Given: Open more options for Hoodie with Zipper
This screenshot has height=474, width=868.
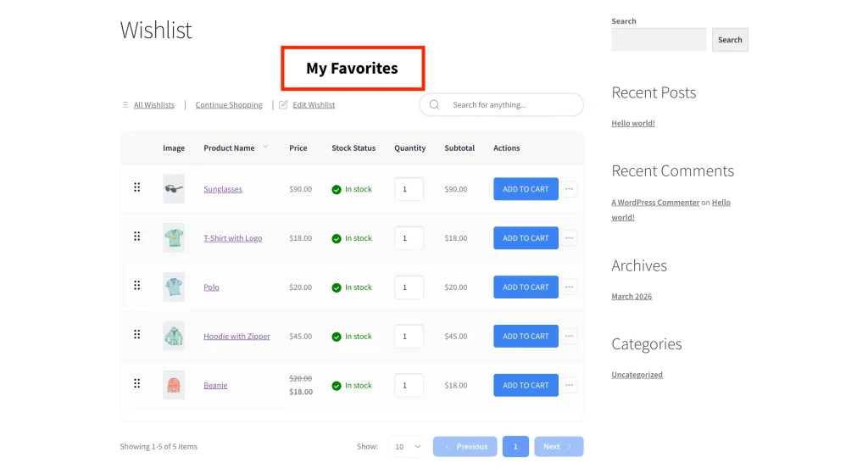Looking at the screenshot, I should pos(569,336).
